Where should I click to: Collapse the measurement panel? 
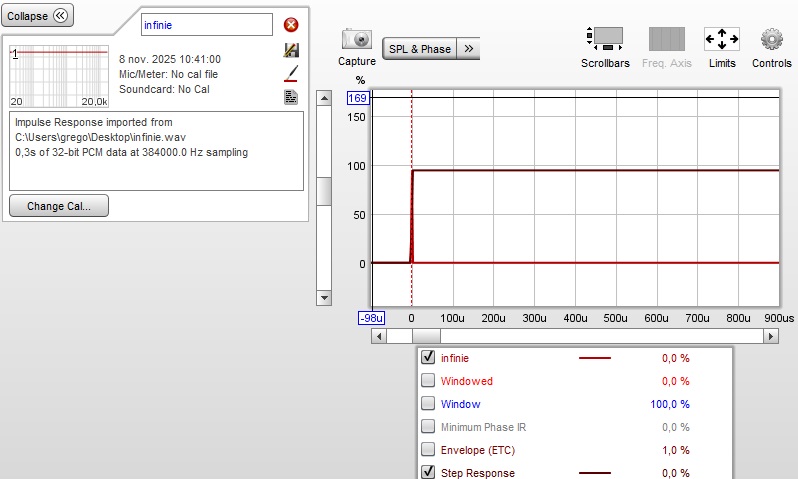pos(38,16)
